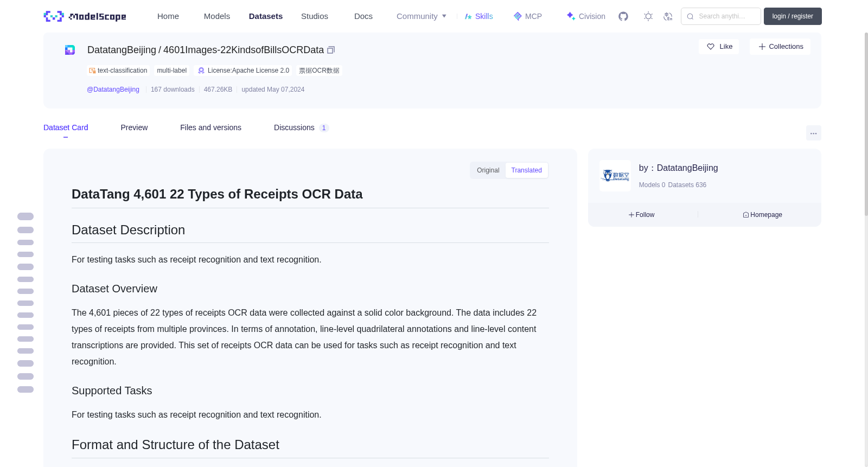
Task: Toggle the light/dark theme sun icon
Action: pyautogui.click(x=648, y=16)
